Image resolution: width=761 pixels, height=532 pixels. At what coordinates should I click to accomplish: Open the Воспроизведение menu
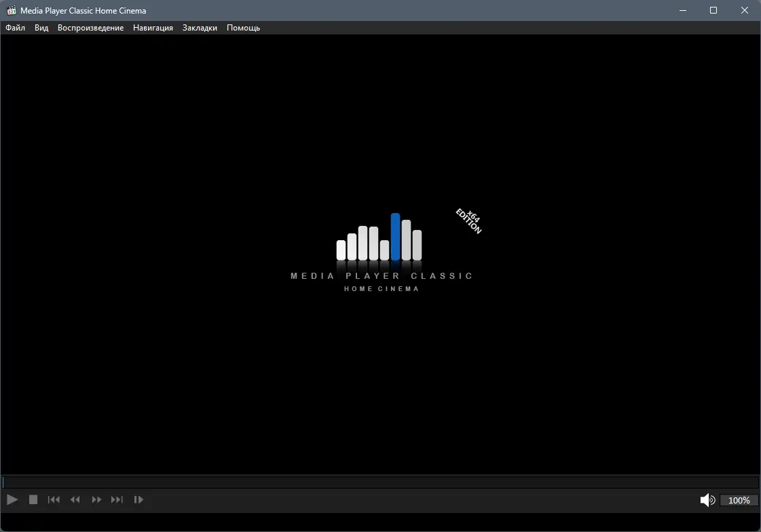91,28
